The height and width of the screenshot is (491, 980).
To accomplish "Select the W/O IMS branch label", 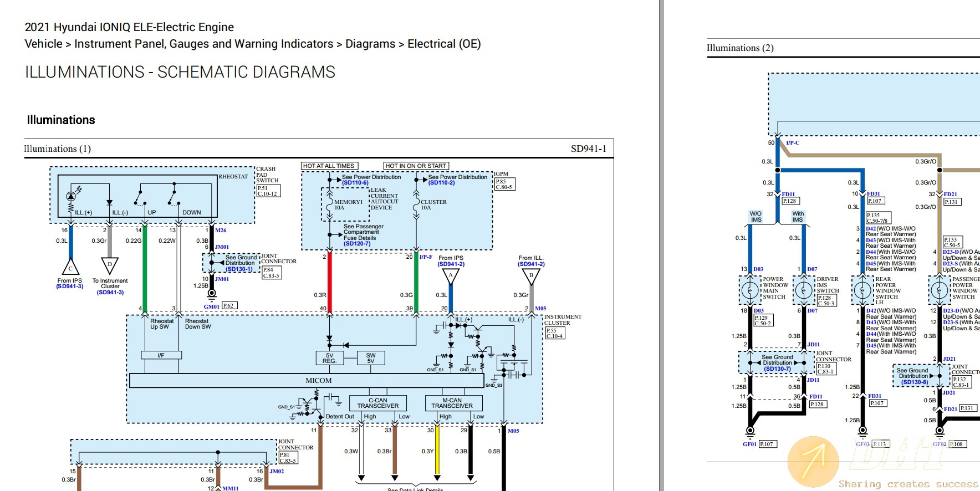I will coord(756,217).
